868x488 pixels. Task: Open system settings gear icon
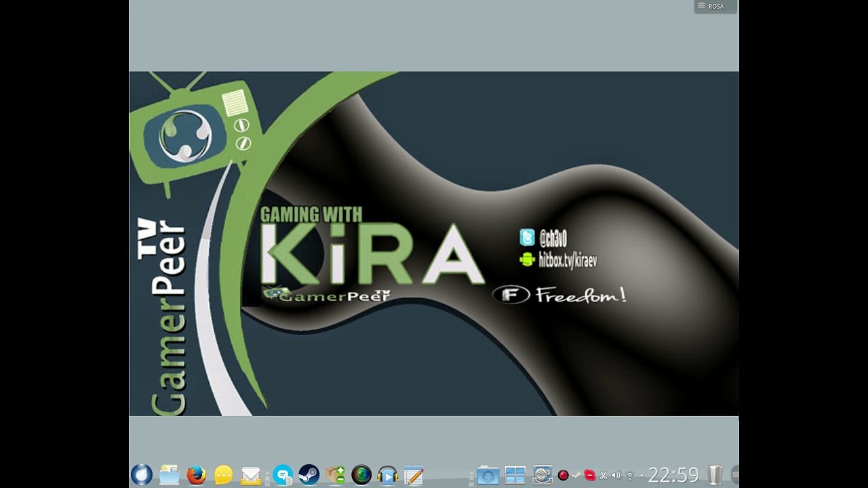pos(542,475)
